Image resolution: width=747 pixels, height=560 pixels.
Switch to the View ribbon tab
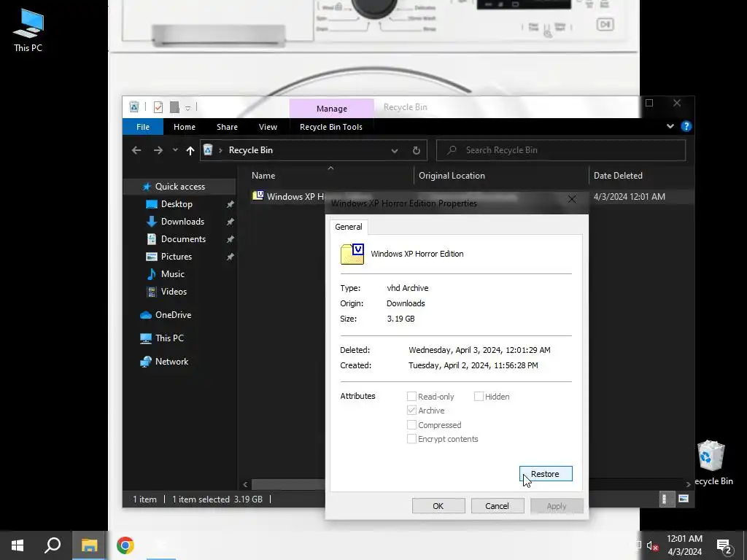coord(268,127)
